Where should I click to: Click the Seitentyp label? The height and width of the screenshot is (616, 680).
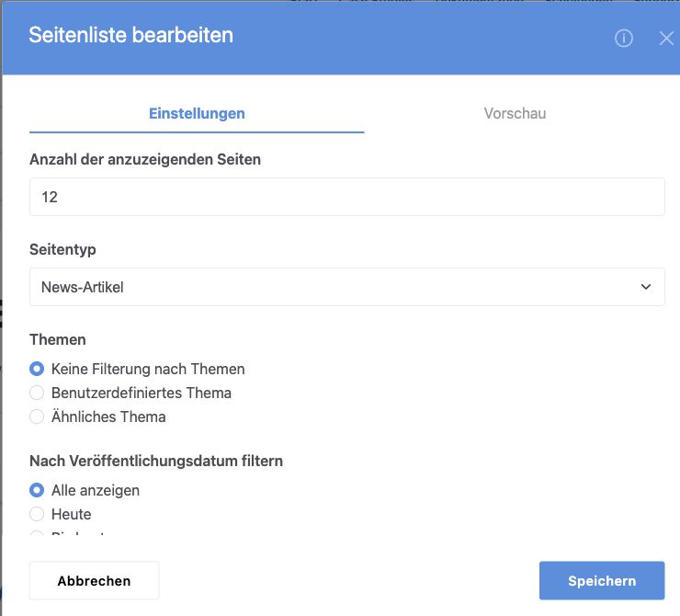(62, 250)
